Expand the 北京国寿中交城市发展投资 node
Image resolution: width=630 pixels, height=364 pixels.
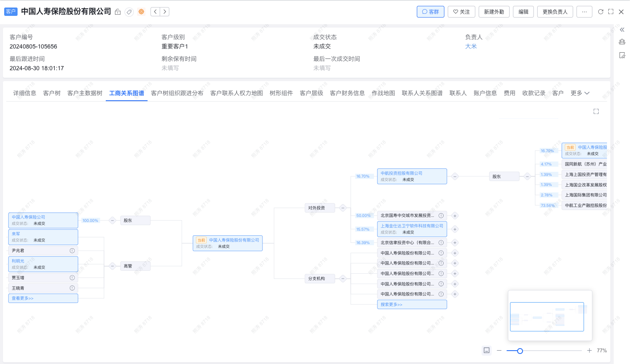click(x=455, y=216)
